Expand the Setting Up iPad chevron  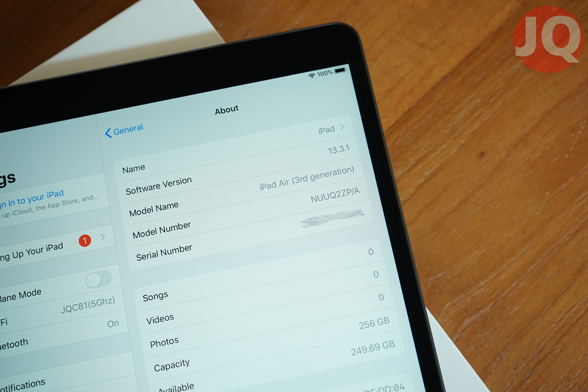103,237
